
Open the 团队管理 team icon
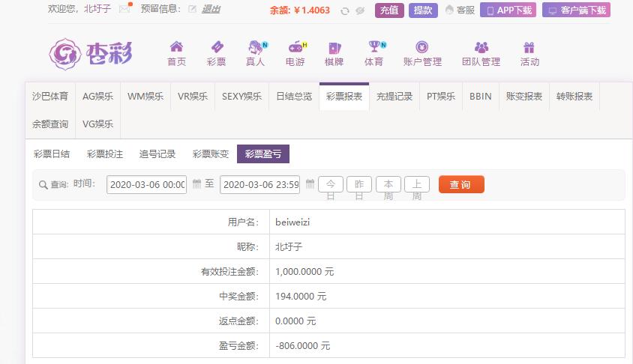pos(481,47)
